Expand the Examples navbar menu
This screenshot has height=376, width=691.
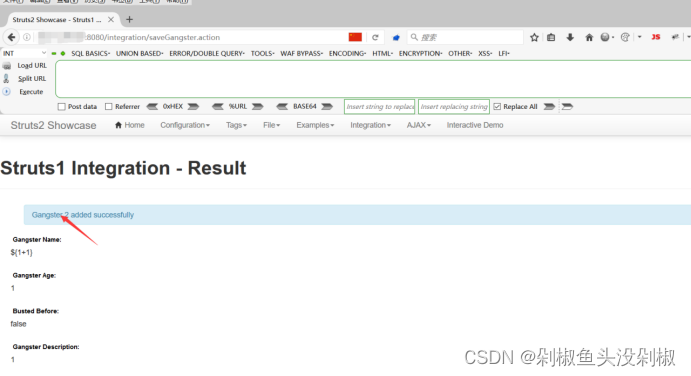(315, 125)
